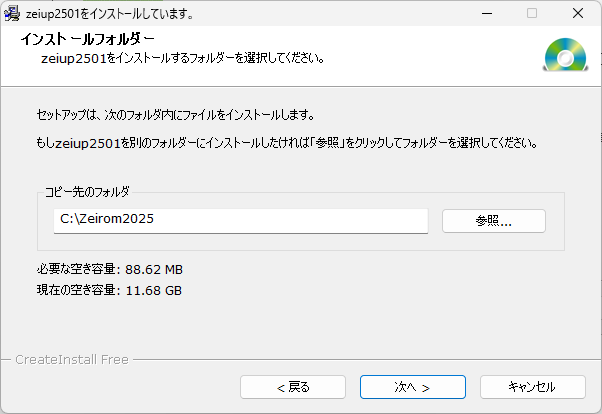Click the インストールフォルダー heading
This screenshot has width=602, height=414.
point(87,39)
